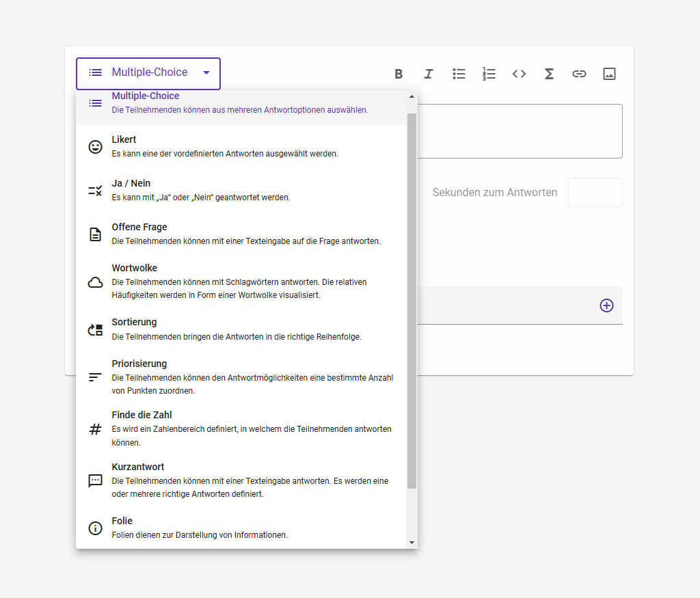This screenshot has height=598, width=700.
Task: Click the Sekunden zum Antworten input field
Action: coord(595,193)
